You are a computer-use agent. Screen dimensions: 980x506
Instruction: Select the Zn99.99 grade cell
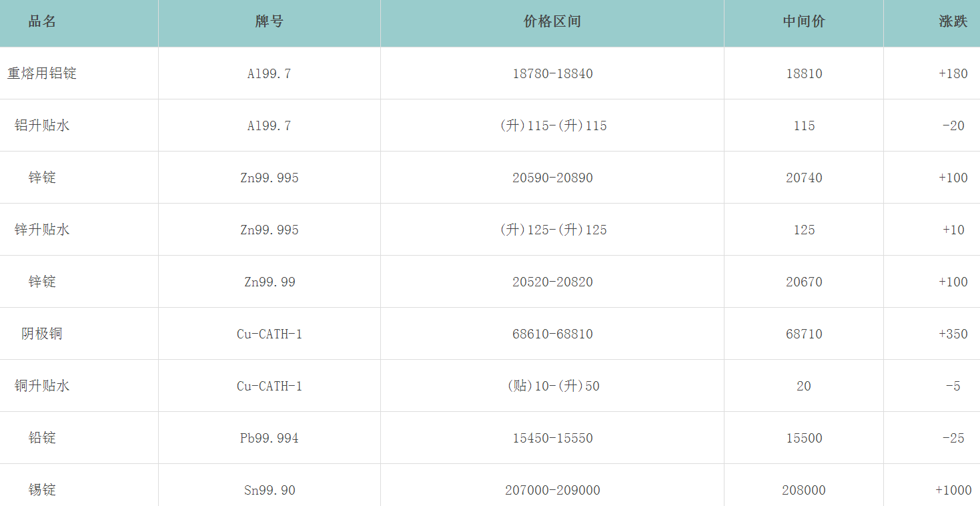click(270, 282)
